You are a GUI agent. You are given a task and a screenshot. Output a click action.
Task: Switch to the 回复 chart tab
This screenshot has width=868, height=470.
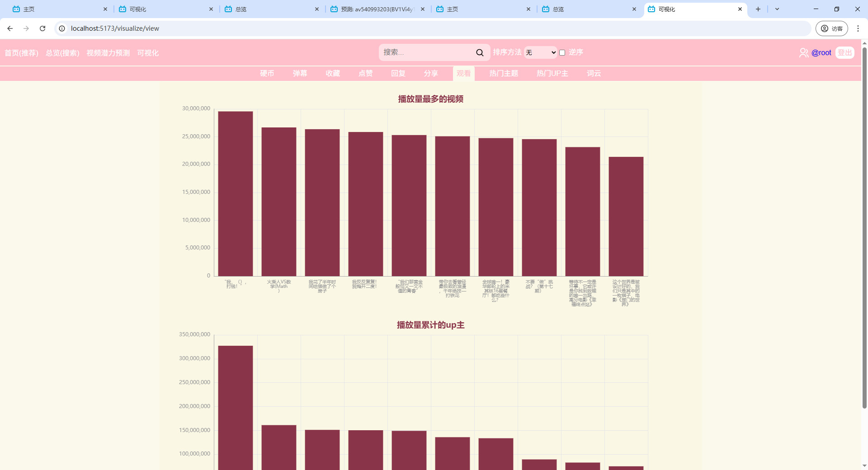pos(398,73)
